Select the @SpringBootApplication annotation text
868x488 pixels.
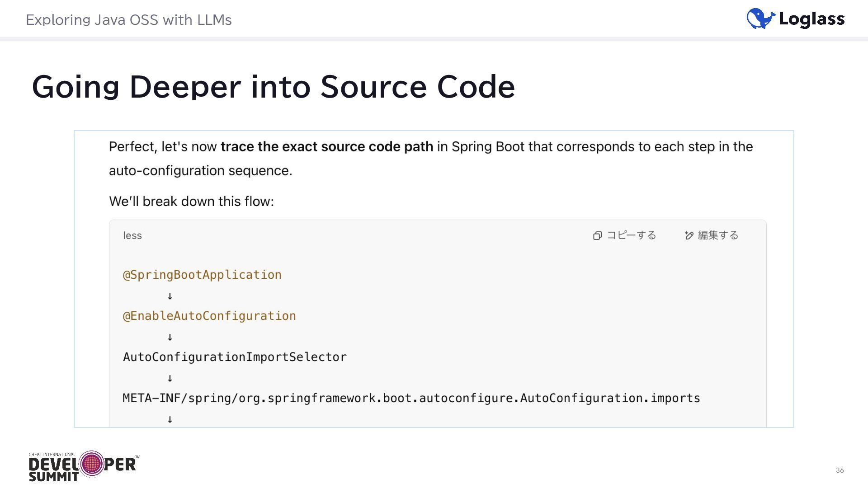[x=202, y=275]
